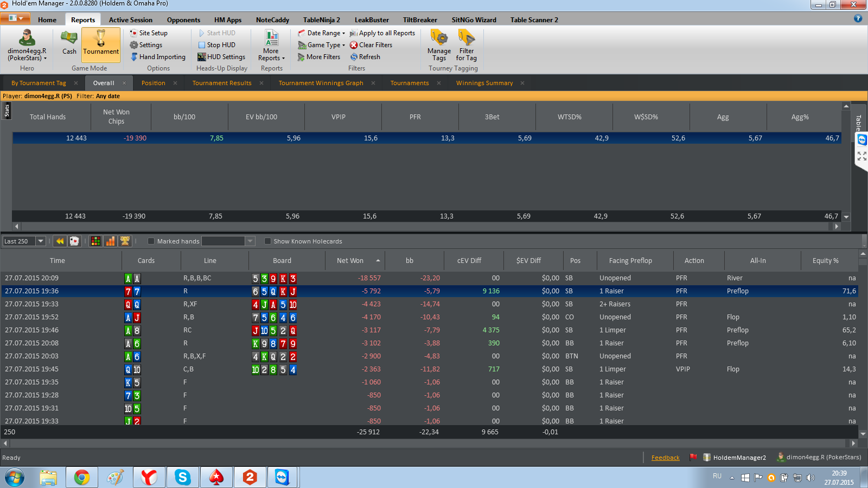Viewport: 868px width, 488px height.
Task: Open the help icon in ribbon corner
Action: click(x=858, y=18)
